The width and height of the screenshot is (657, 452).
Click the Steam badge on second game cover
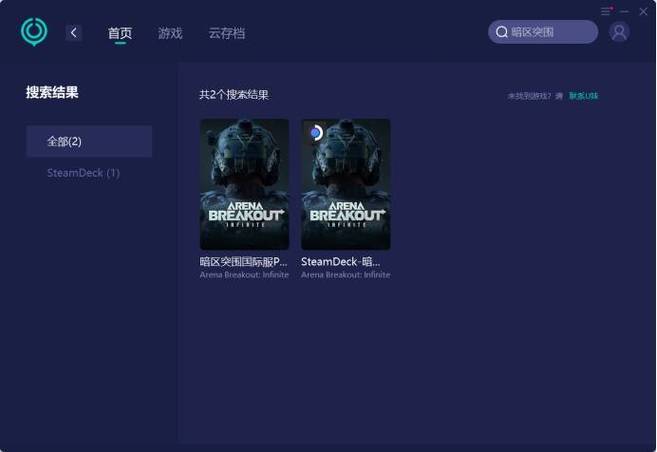point(316,133)
